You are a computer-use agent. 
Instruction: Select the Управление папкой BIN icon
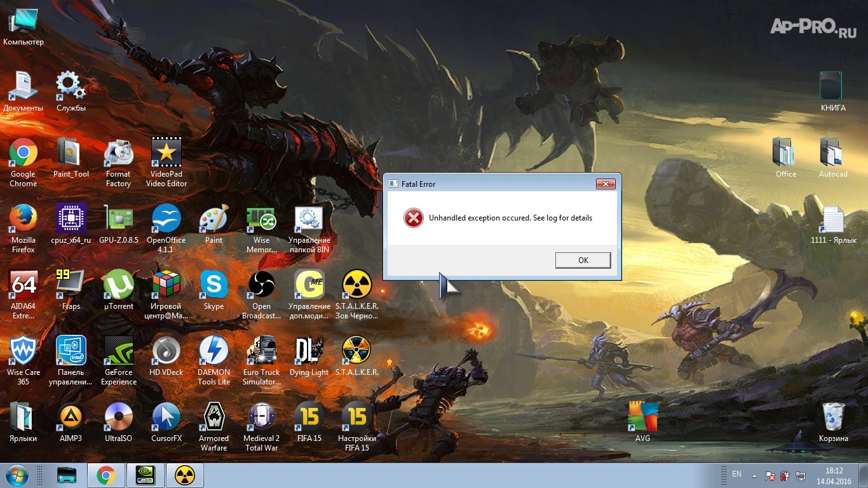pyautogui.click(x=309, y=229)
